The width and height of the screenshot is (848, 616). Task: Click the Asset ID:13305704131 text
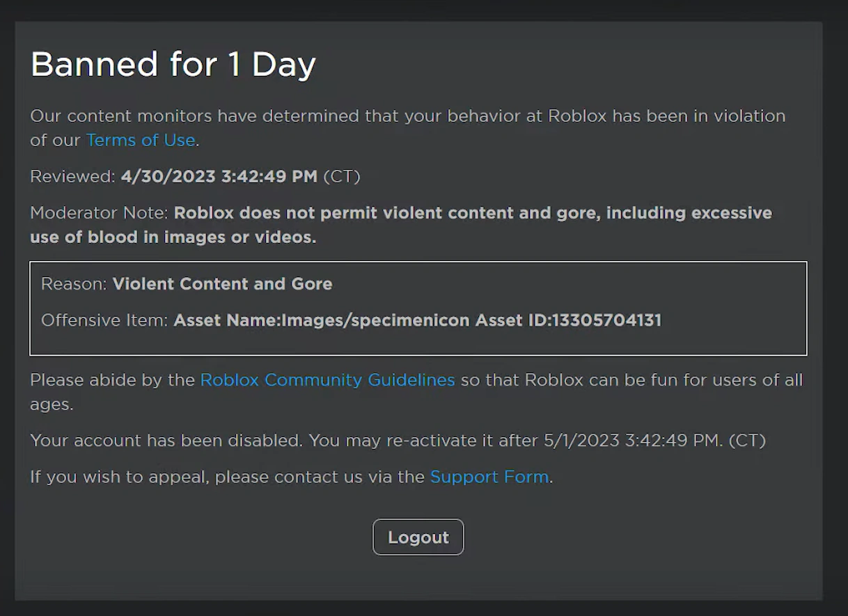568,320
